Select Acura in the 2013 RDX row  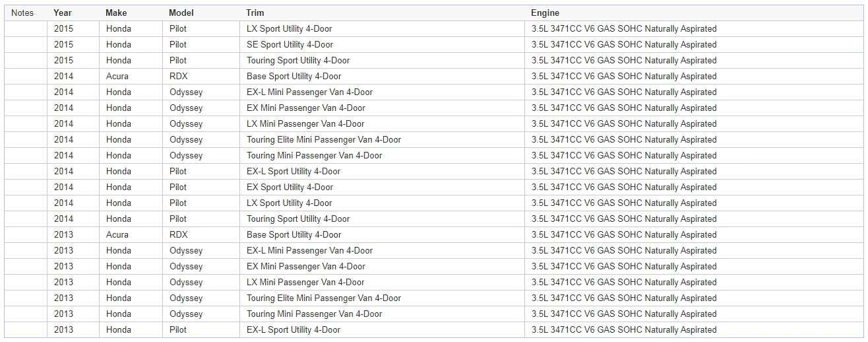(x=117, y=235)
